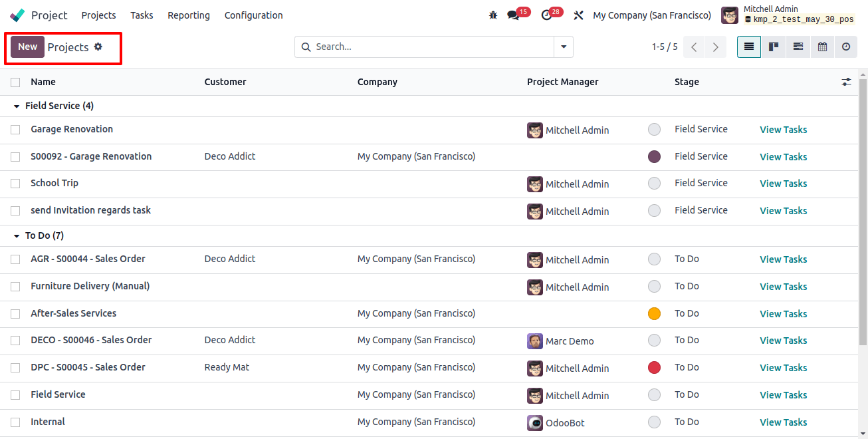Check the S00092 - Garage Renovation checkbox
Screen dimensions: 868x439
tap(15, 157)
